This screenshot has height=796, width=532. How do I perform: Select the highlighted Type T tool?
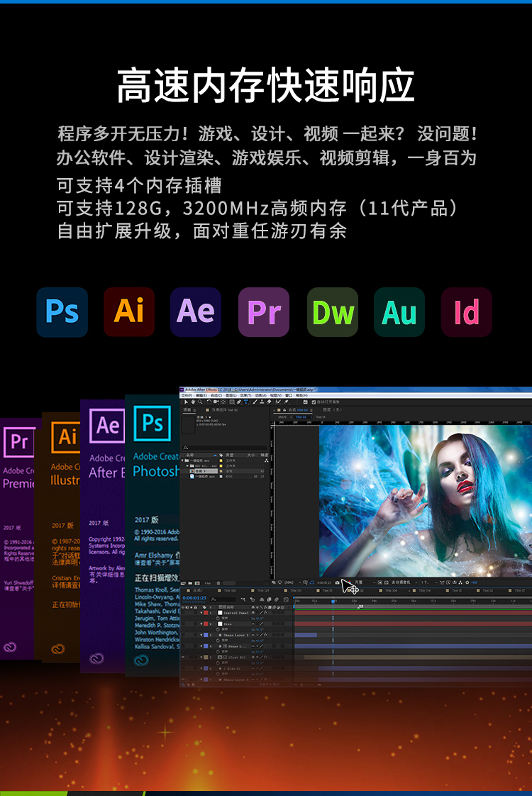[245, 402]
